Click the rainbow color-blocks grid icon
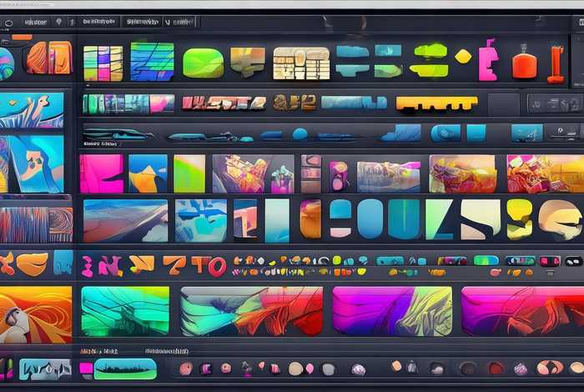This screenshot has height=392, width=584. (103, 63)
